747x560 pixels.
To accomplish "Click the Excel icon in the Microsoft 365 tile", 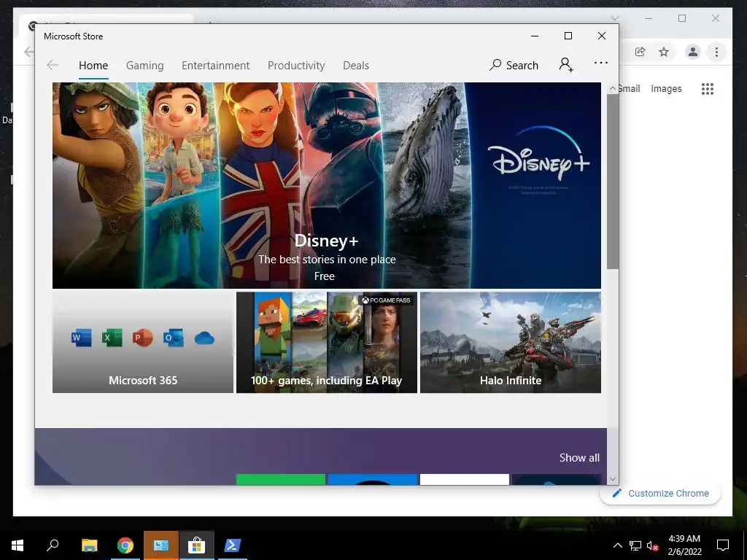I will 112,338.
